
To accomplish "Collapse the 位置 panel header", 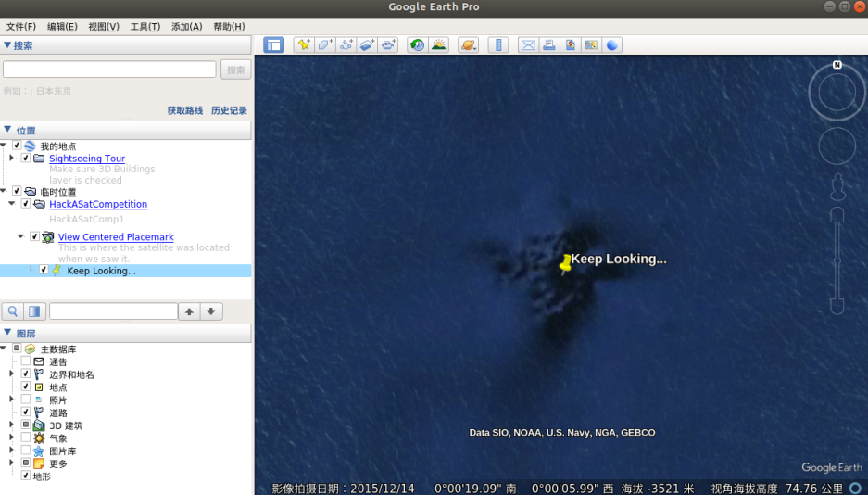I will pyautogui.click(x=126, y=130).
